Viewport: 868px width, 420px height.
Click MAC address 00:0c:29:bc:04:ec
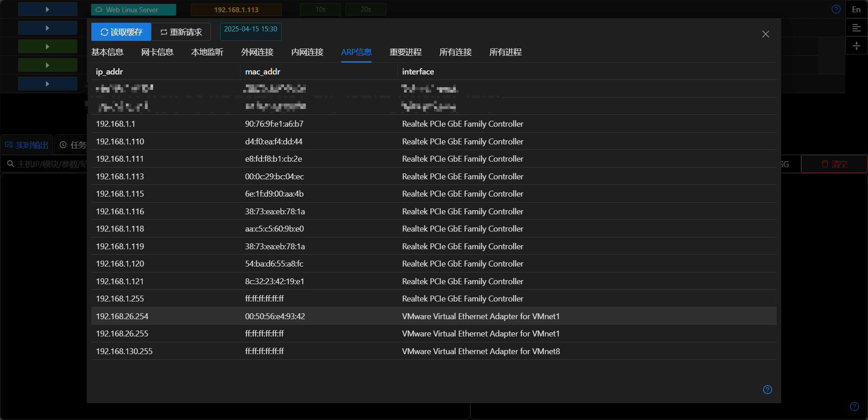[274, 177]
